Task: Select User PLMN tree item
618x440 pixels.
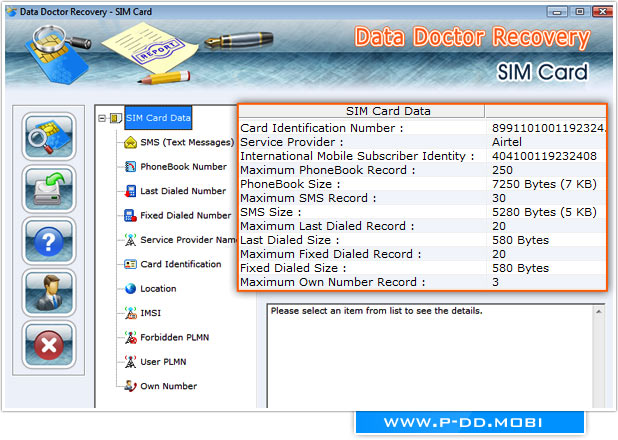Action: click(164, 362)
